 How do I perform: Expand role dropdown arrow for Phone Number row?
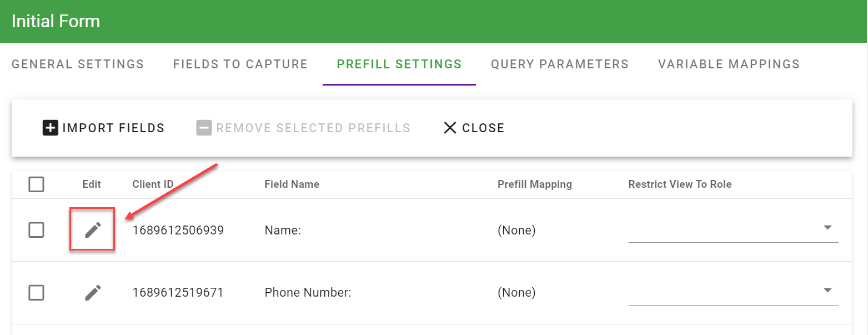827,290
